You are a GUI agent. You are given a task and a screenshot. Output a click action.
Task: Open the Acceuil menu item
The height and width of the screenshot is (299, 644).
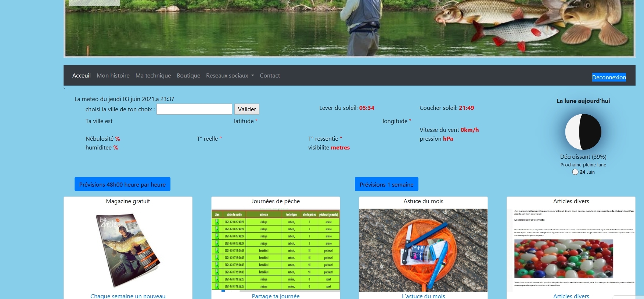(81, 75)
